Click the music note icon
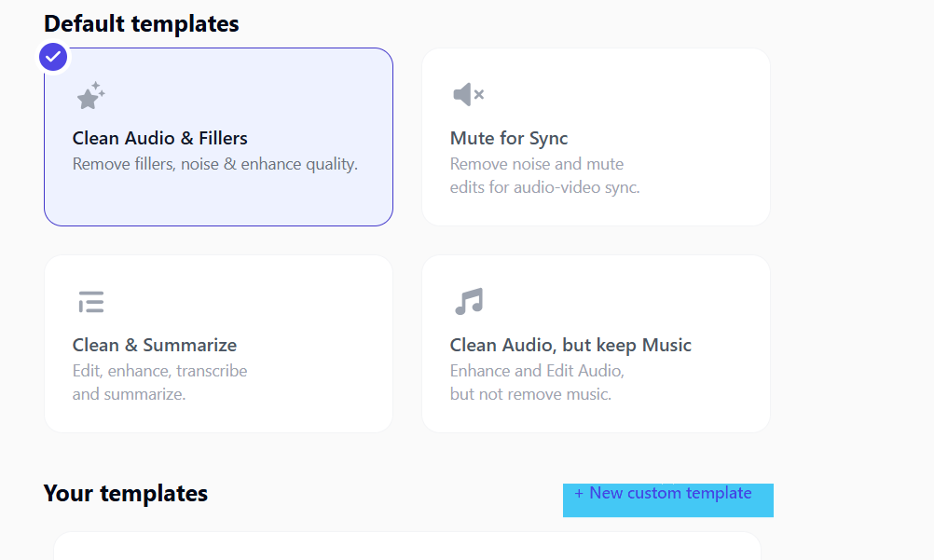The image size is (934, 560). (469, 302)
